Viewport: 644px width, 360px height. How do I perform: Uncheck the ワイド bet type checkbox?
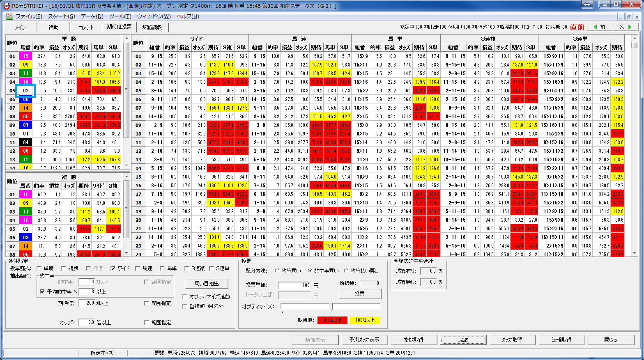point(113,268)
